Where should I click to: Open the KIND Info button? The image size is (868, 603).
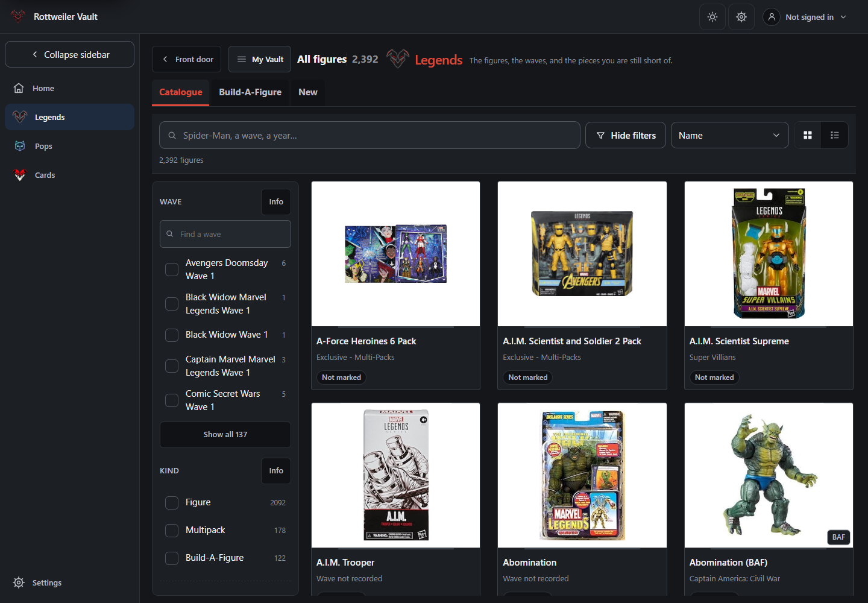(276, 471)
